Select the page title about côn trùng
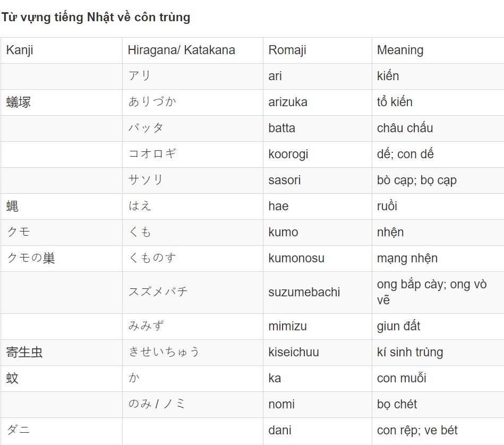504x445 pixels. [x=96, y=17]
